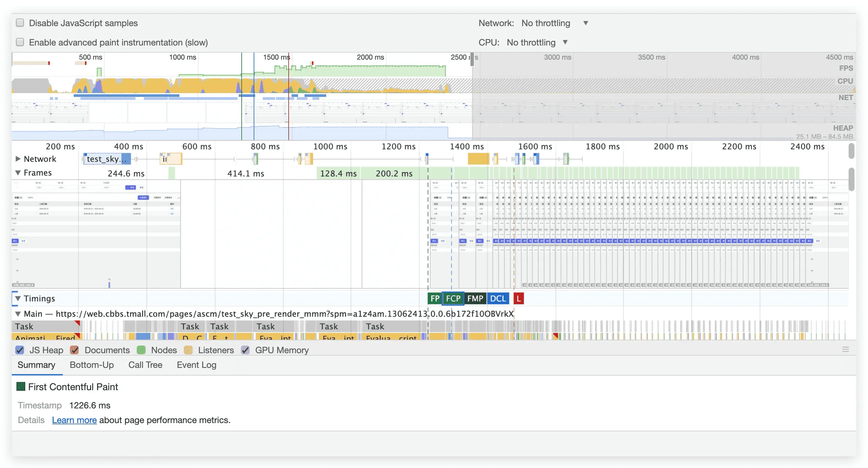Enable Disable JavaScript samples checkbox
The height and width of the screenshot is (468, 868).
click(x=20, y=23)
